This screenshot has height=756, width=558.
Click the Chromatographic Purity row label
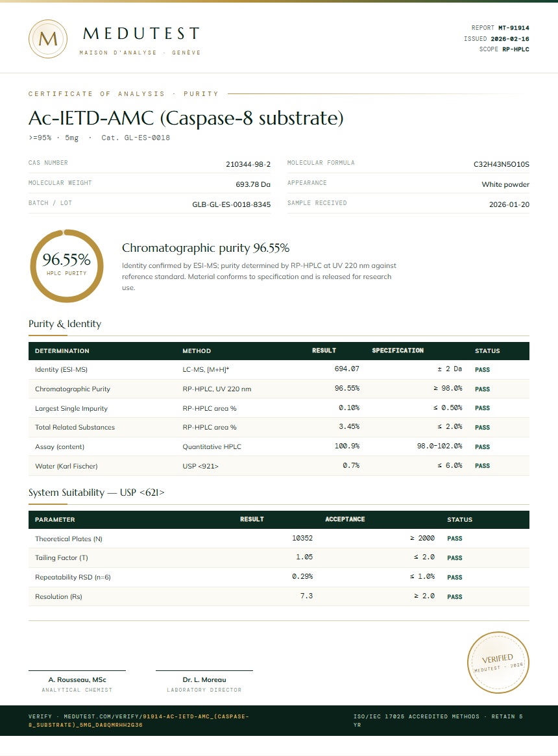click(x=72, y=389)
